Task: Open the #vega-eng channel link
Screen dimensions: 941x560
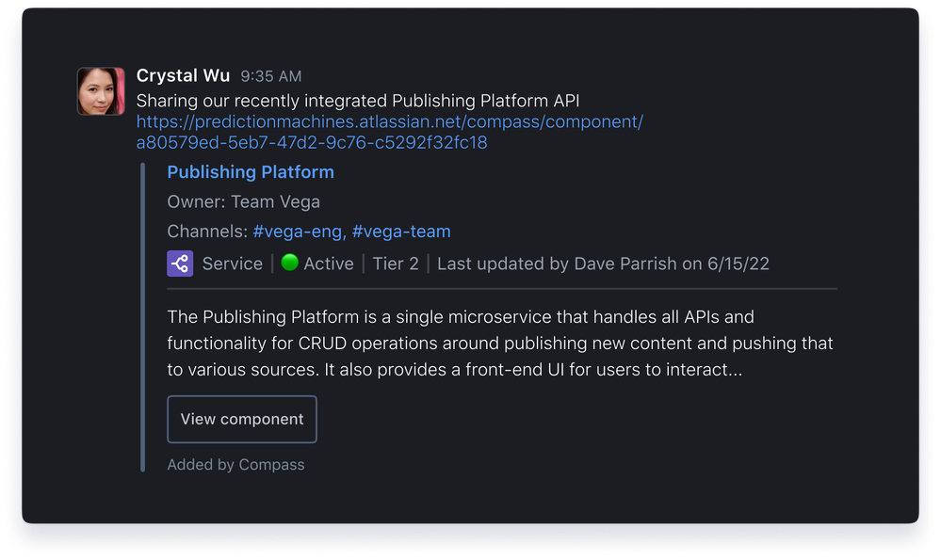Action: tap(300, 232)
